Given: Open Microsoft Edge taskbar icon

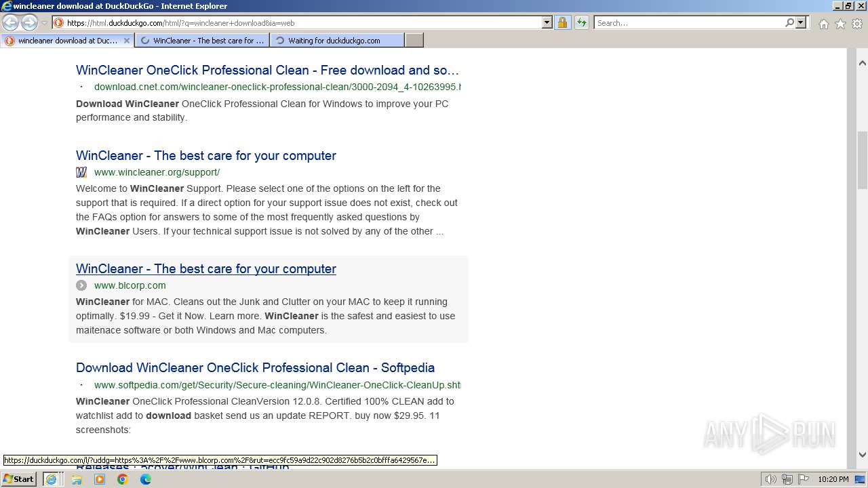Looking at the screenshot, I should (146, 479).
